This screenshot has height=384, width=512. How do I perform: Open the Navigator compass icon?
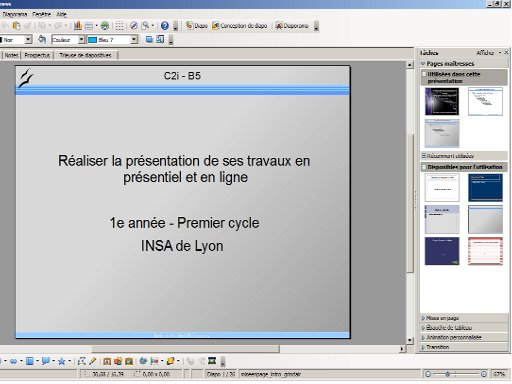[134, 26]
